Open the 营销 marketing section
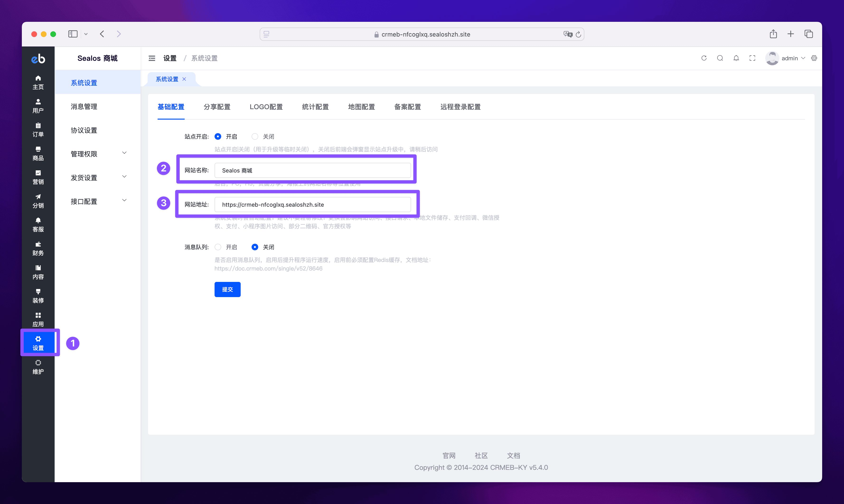This screenshot has height=504, width=844. (x=38, y=178)
